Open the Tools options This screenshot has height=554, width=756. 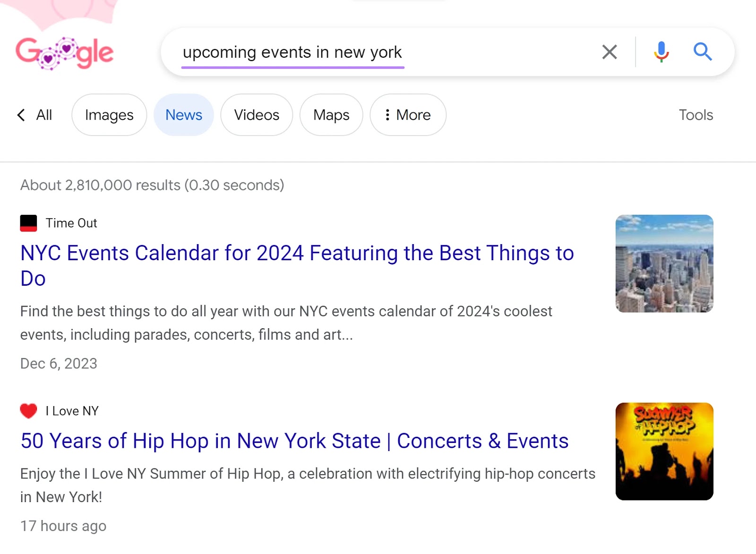pyautogui.click(x=696, y=115)
